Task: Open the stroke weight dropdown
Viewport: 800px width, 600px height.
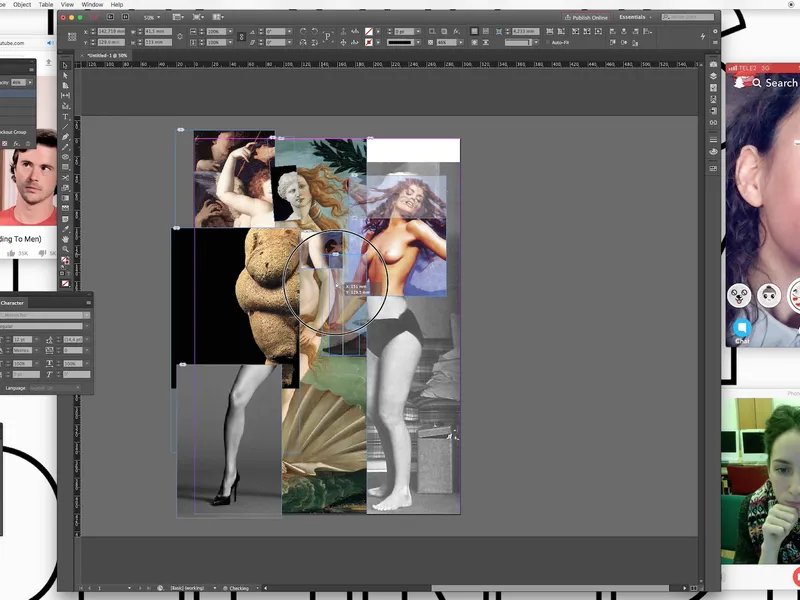Action: click(x=418, y=32)
